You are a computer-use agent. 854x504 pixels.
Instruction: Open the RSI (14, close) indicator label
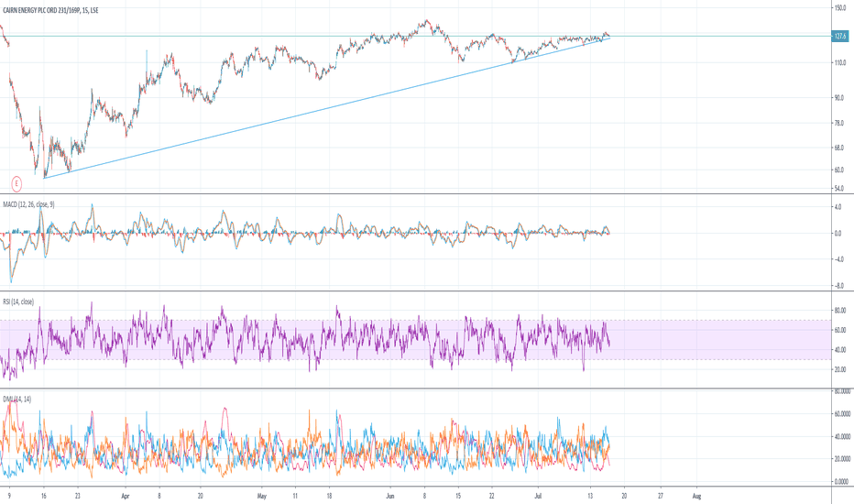(x=18, y=301)
